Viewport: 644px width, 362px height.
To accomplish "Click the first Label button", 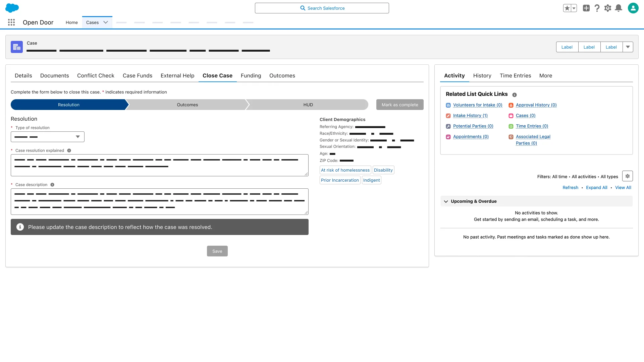I will [x=567, y=47].
